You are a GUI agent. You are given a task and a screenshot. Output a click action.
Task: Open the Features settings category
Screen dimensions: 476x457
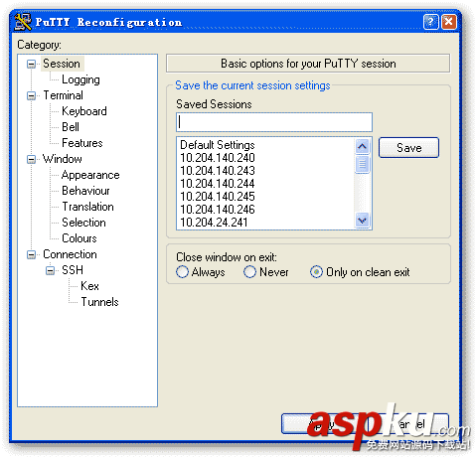pyautogui.click(x=82, y=143)
